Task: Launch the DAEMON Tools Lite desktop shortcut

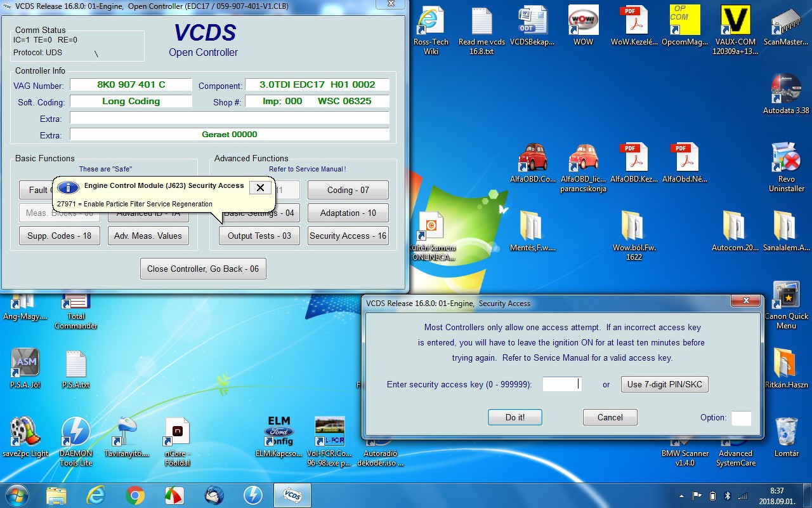Action: 75,441
